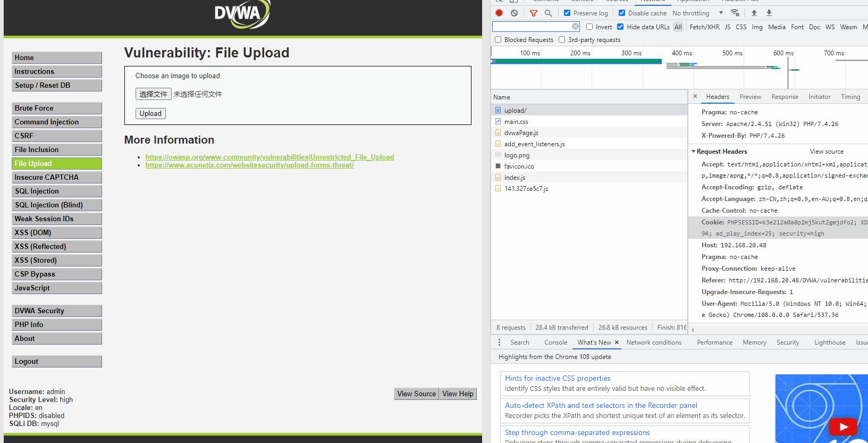Toggle the network filter funnel icon
This screenshot has height=443, width=868.
(534, 13)
